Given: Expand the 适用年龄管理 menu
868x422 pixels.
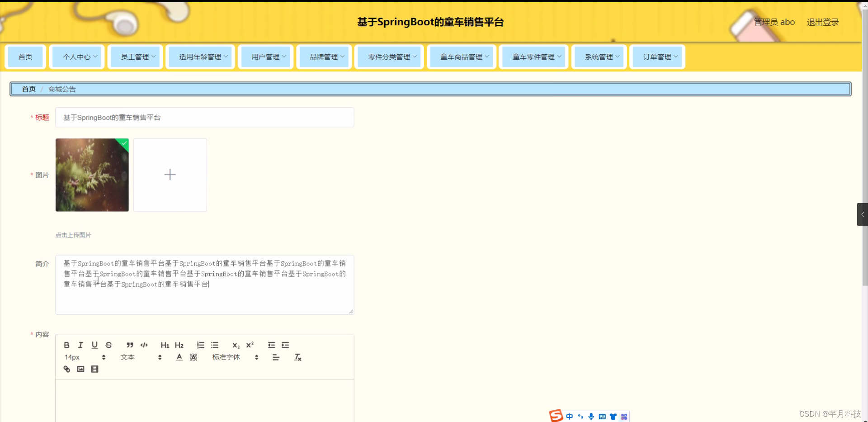Looking at the screenshot, I should tap(200, 57).
